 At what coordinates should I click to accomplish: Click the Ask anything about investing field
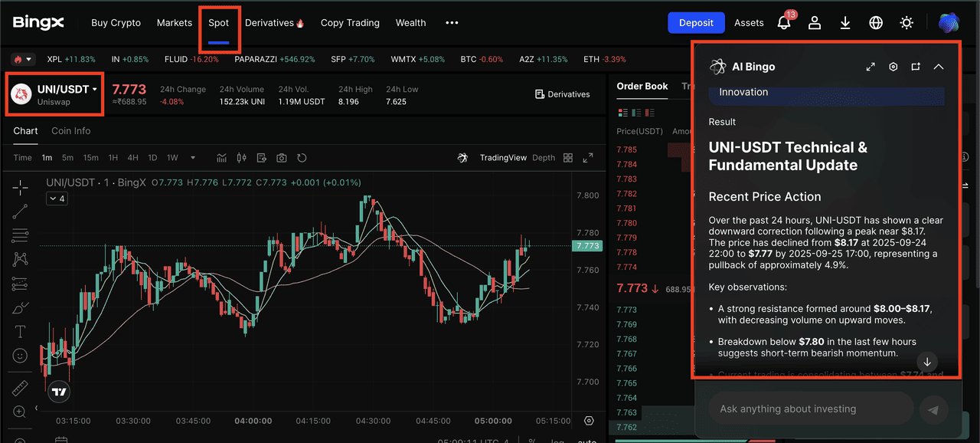coord(811,409)
